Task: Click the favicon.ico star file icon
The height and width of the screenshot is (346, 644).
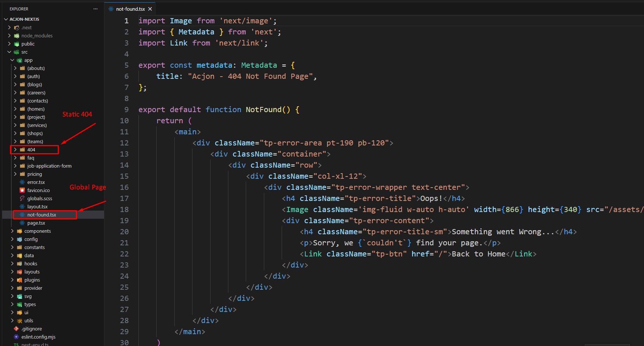Action: coord(22,190)
